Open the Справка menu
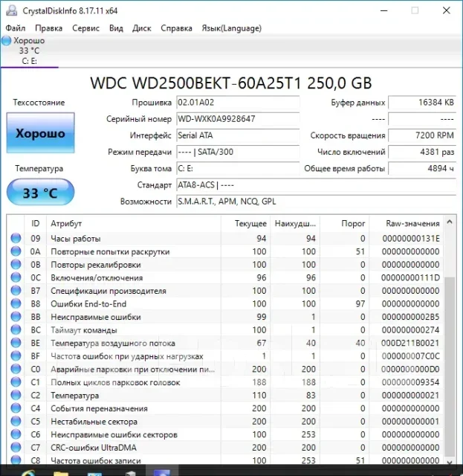The height and width of the screenshot is (476, 463). click(x=176, y=28)
